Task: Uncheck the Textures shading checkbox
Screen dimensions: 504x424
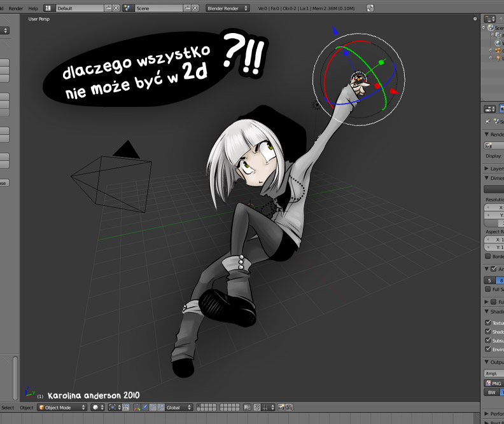Action: point(488,323)
